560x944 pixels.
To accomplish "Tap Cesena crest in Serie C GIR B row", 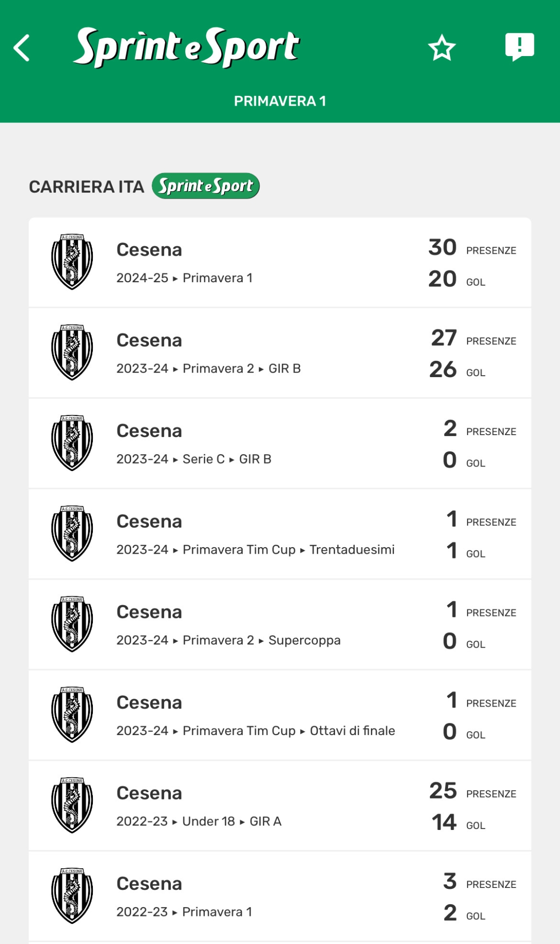I will [72, 443].
